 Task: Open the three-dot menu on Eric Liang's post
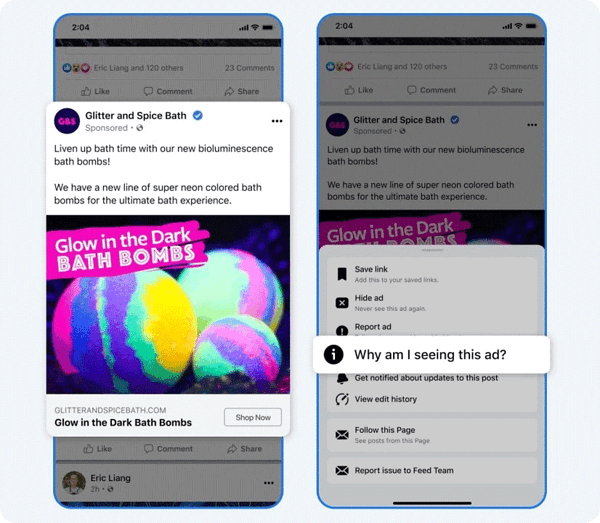pyautogui.click(x=269, y=483)
